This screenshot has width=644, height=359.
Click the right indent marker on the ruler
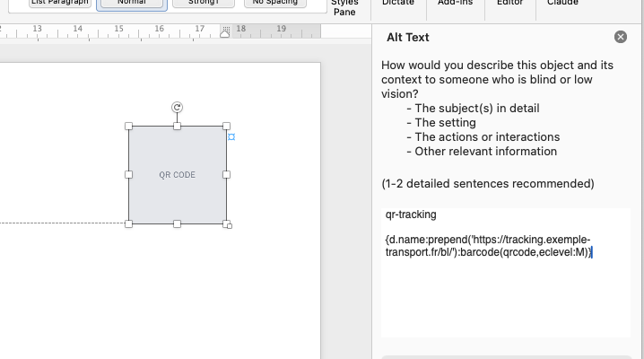point(224,34)
